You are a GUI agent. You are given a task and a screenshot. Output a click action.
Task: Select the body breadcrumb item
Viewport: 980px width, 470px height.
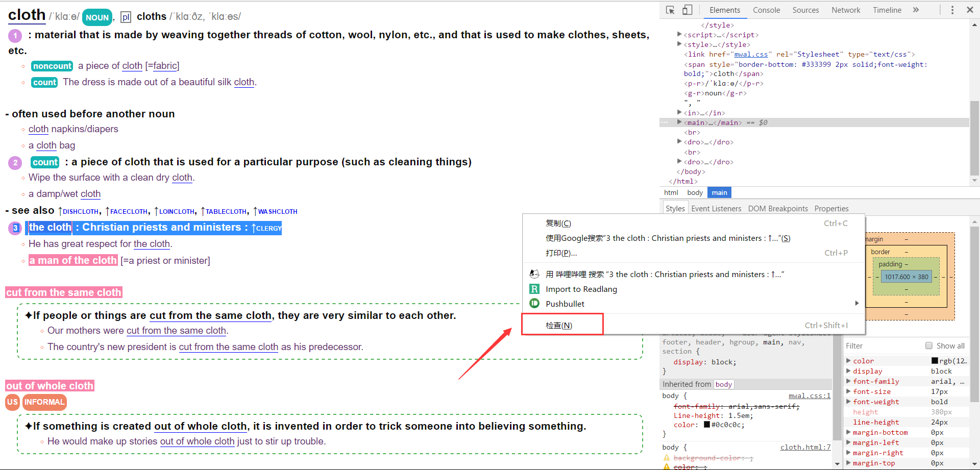pos(695,192)
